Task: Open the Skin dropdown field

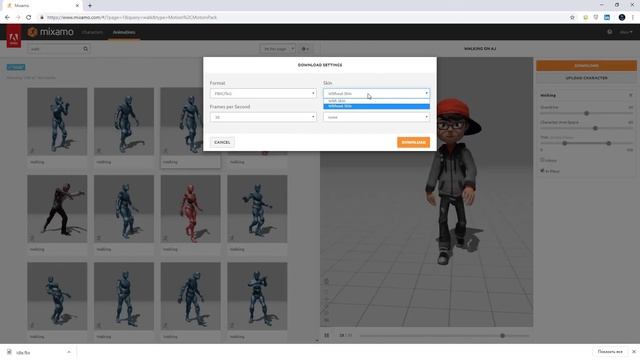Action: [x=376, y=93]
